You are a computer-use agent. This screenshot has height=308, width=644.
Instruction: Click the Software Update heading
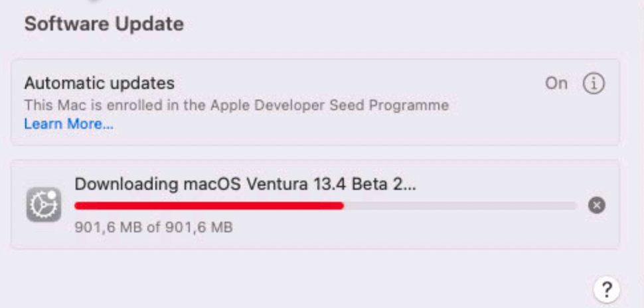104,25
